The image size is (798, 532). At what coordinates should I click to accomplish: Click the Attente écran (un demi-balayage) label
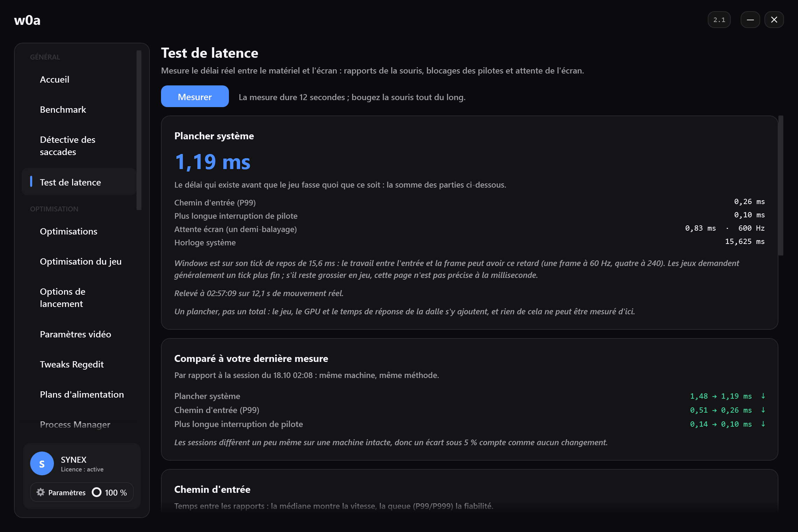click(x=236, y=229)
